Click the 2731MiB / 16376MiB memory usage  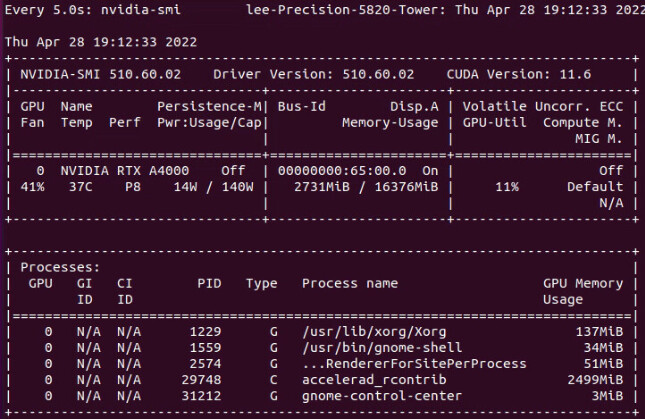click(366, 187)
